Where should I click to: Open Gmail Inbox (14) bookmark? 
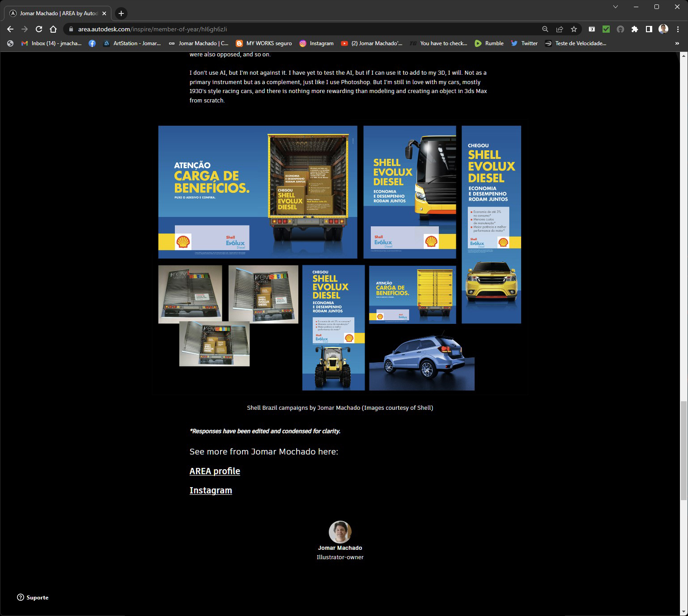pyautogui.click(x=51, y=43)
